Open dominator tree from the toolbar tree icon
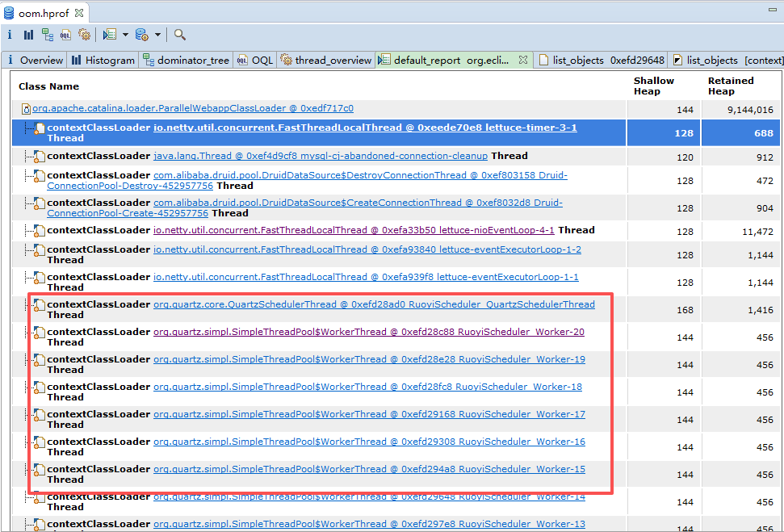Image resolution: width=784 pixels, height=532 pixels. [48, 35]
